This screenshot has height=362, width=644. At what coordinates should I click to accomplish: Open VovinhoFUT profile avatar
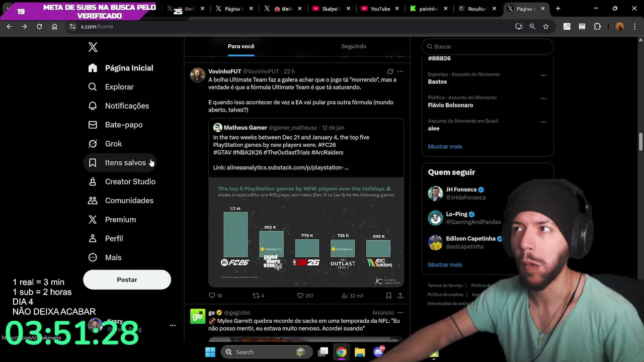click(x=198, y=75)
